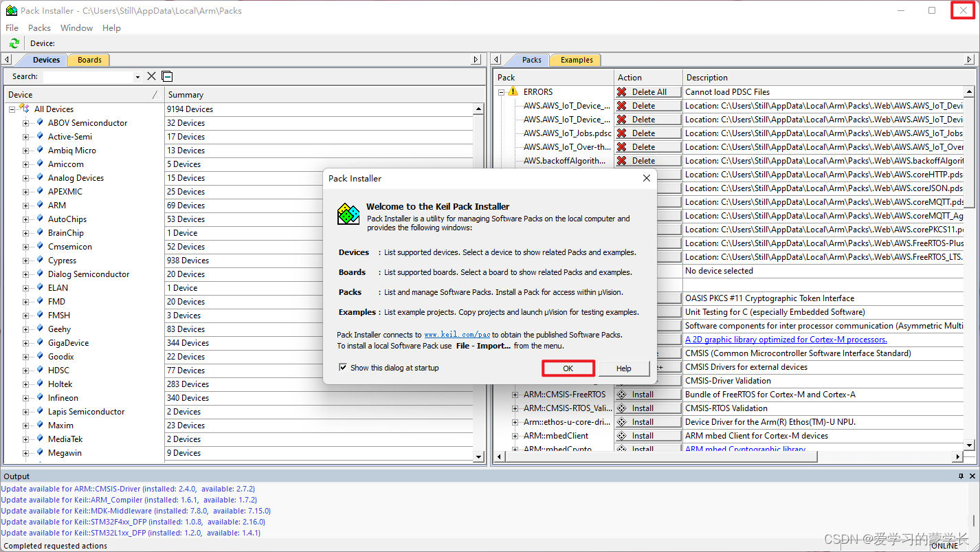Select the Packs tab
This screenshot has height=552, width=980.
coord(531,60)
